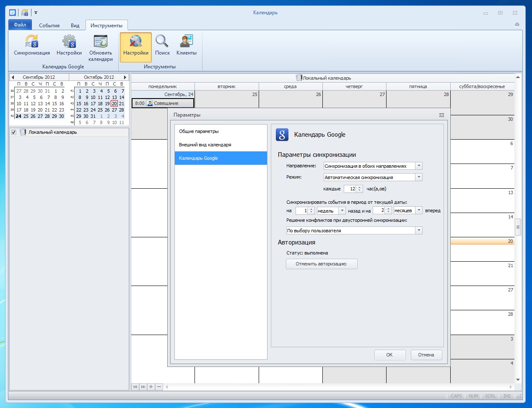
Task: Click the minus button at bottom navigation
Action: 159,387
